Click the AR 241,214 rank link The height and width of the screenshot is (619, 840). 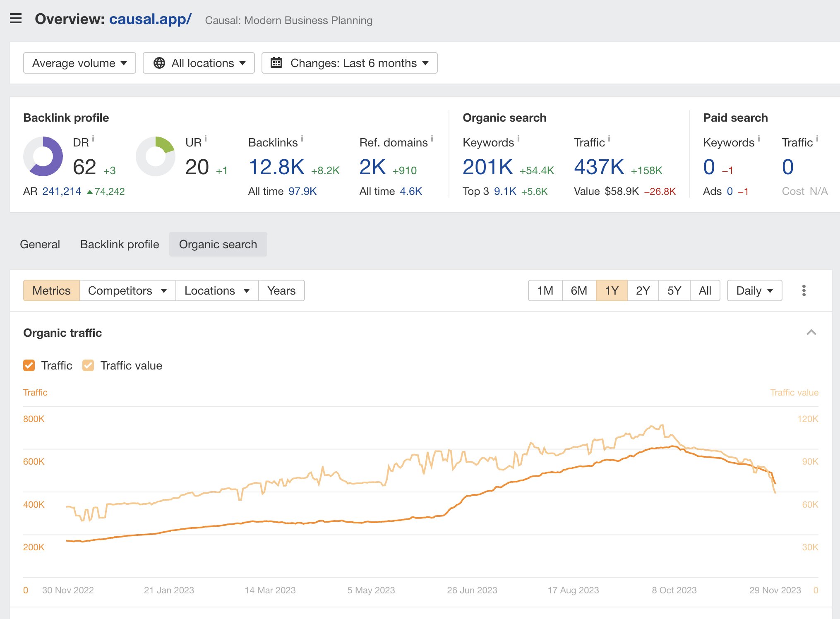(x=62, y=191)
